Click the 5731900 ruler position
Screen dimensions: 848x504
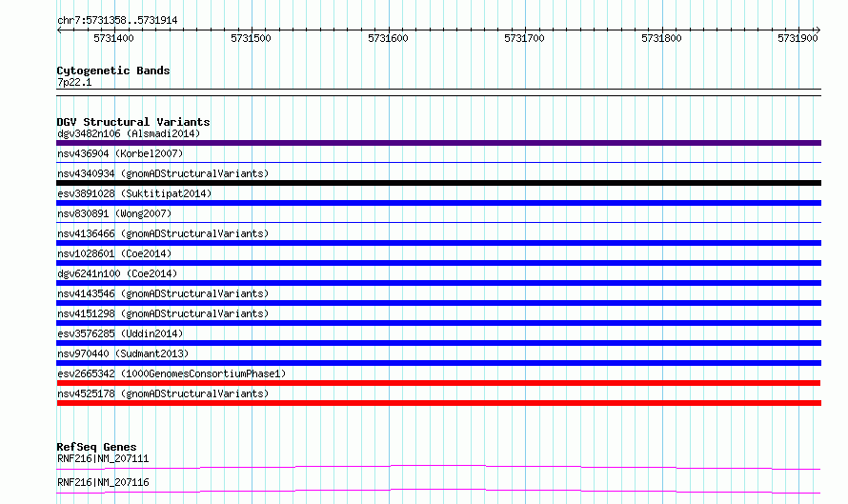tap(798, 38)
